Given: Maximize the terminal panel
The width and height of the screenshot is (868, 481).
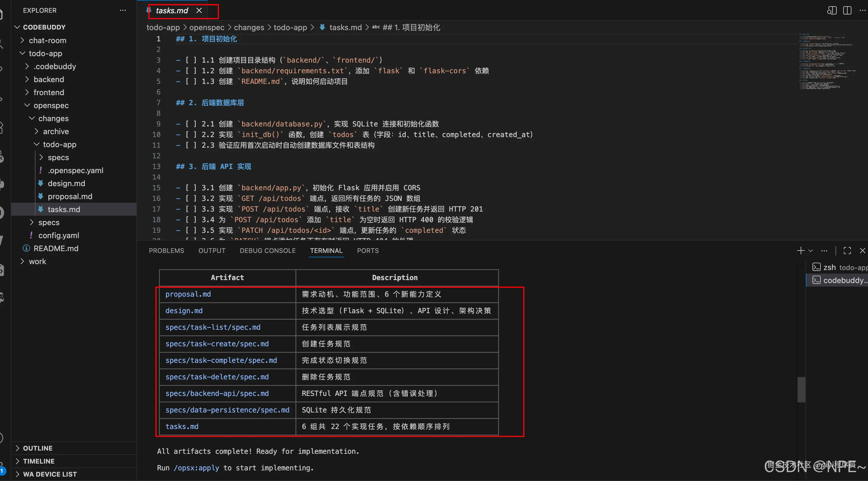Looking at the screenshot, I should pos(847,251).
